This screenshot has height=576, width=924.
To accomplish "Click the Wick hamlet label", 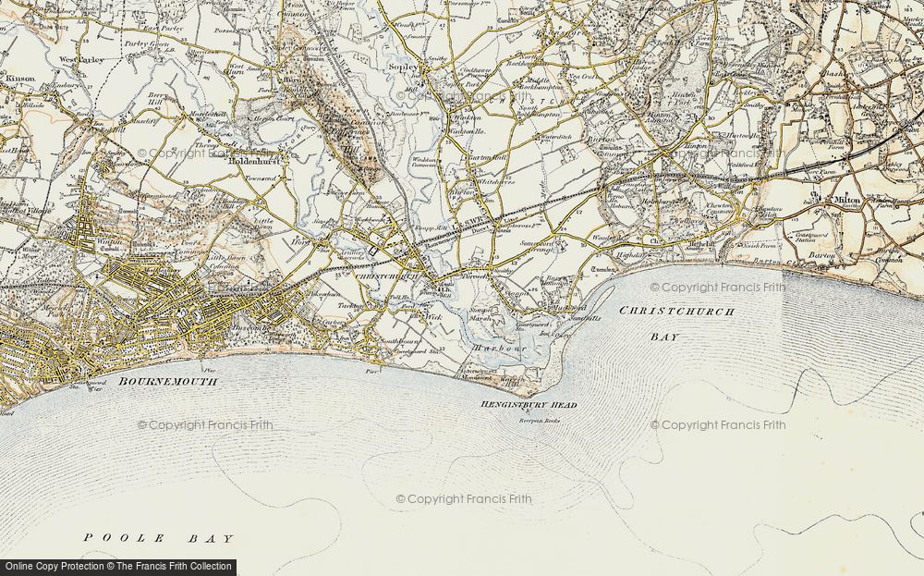I will click(x=433, y=317).
